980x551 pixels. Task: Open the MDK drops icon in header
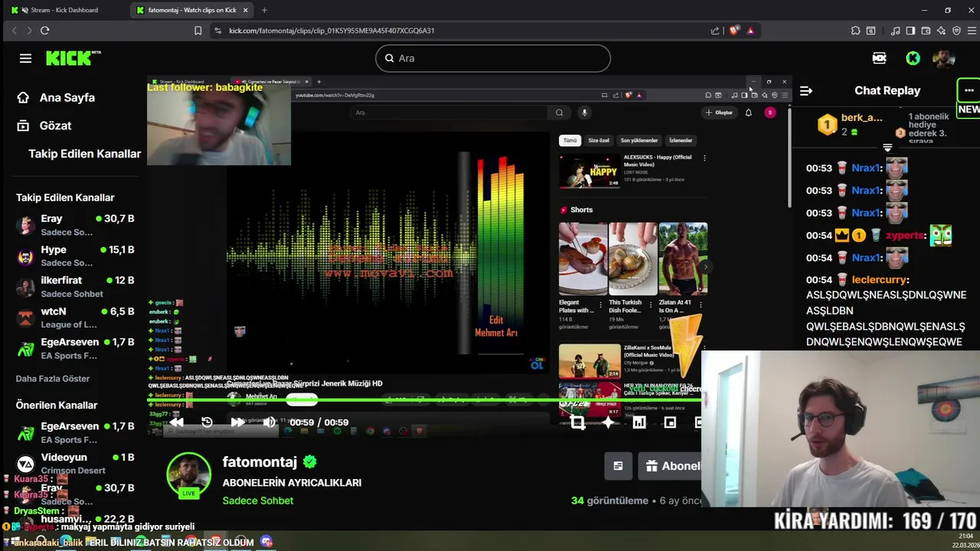coord(879,58)
